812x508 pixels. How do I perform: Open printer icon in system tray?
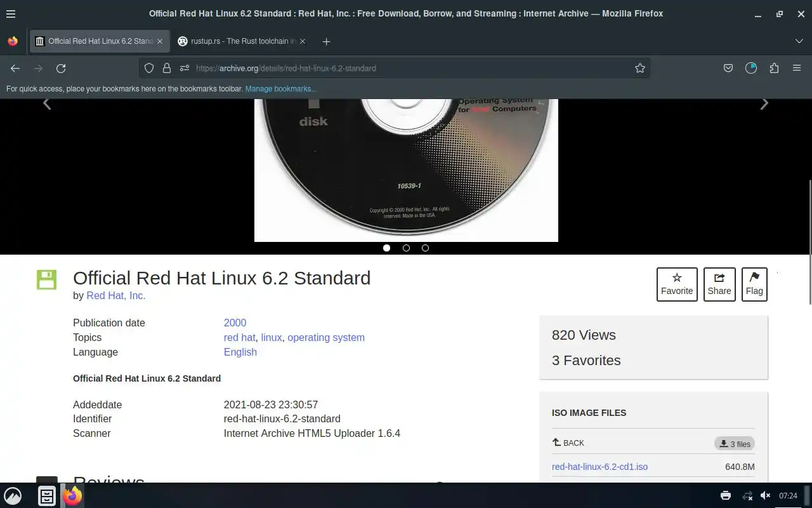726,496
